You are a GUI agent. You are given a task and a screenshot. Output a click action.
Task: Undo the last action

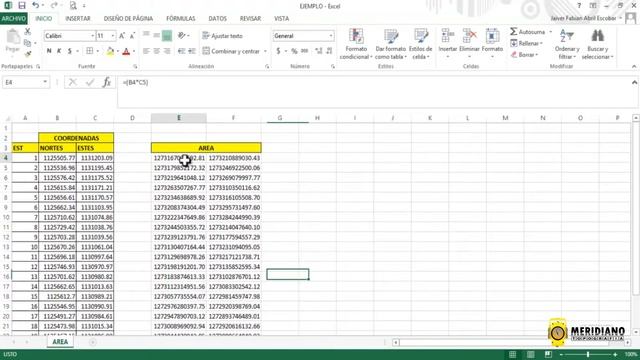tap(36, 6)
